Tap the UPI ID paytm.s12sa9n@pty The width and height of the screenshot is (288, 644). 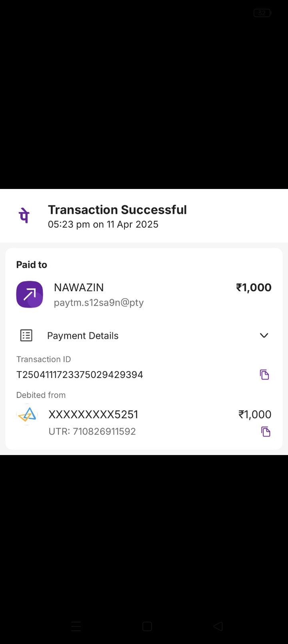(x=99, y=302)
